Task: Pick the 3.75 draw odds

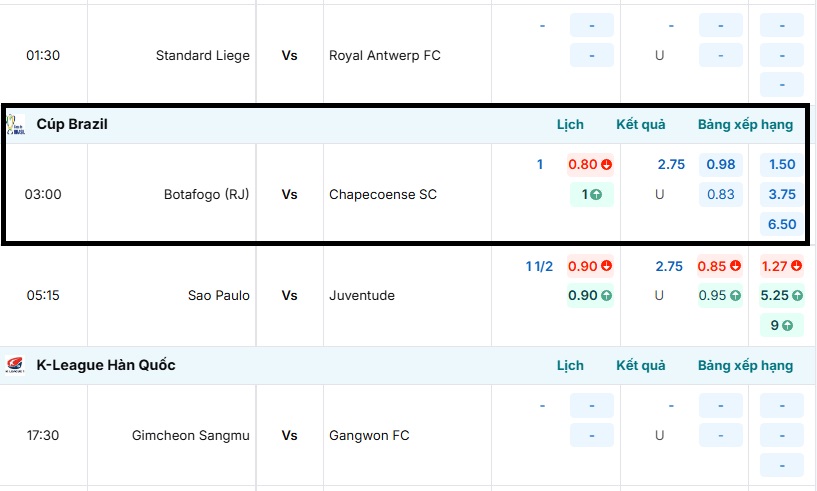Action: pos(781,195)
